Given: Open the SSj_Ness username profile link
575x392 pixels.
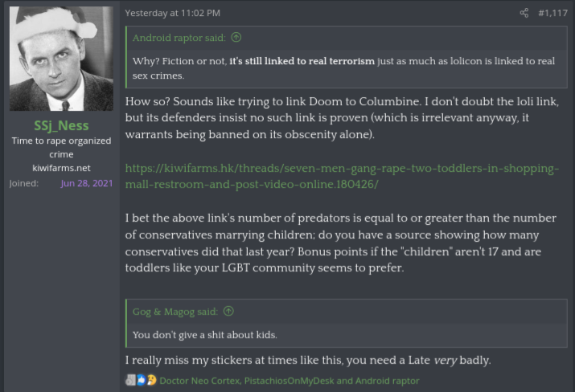Looking at the screenshot, I should click(61, 125).
